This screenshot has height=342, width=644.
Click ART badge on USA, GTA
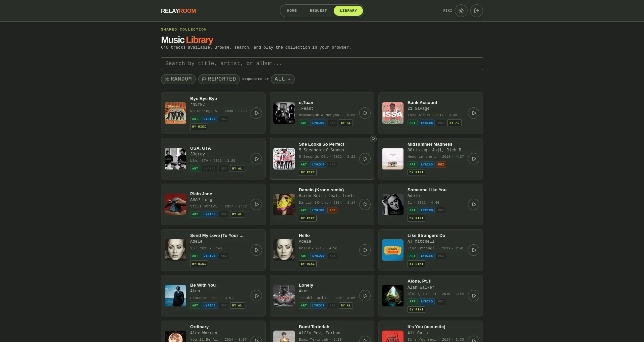pyautogui.click(x=195, y=169)
